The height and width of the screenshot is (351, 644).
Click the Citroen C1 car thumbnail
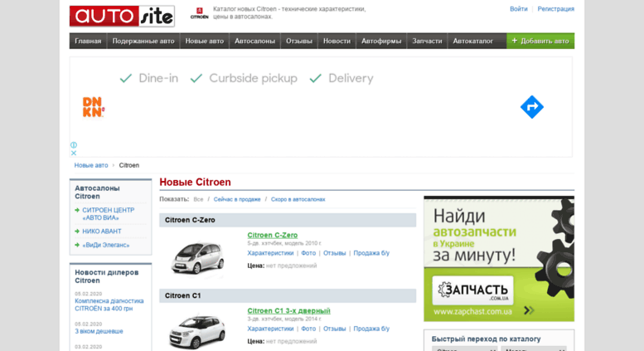click(197, 331)
